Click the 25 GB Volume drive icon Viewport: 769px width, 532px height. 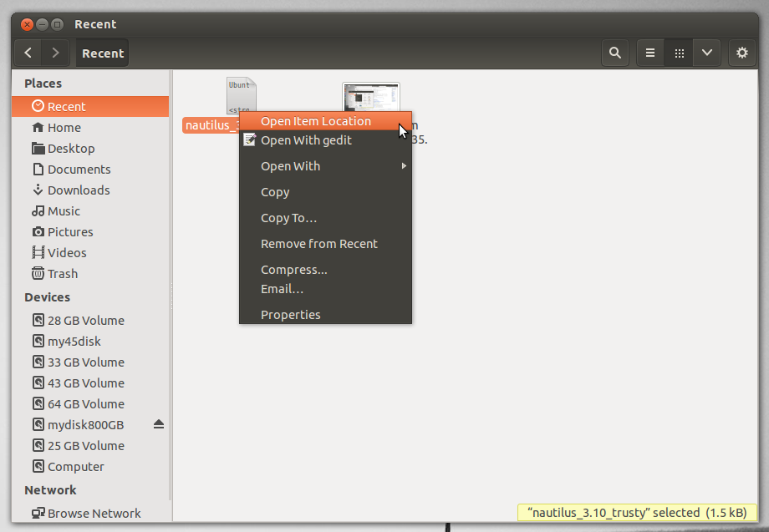[38, 445]
